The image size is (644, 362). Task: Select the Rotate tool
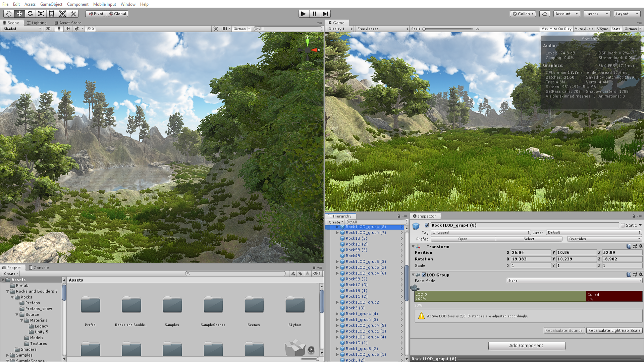(30, 14)
